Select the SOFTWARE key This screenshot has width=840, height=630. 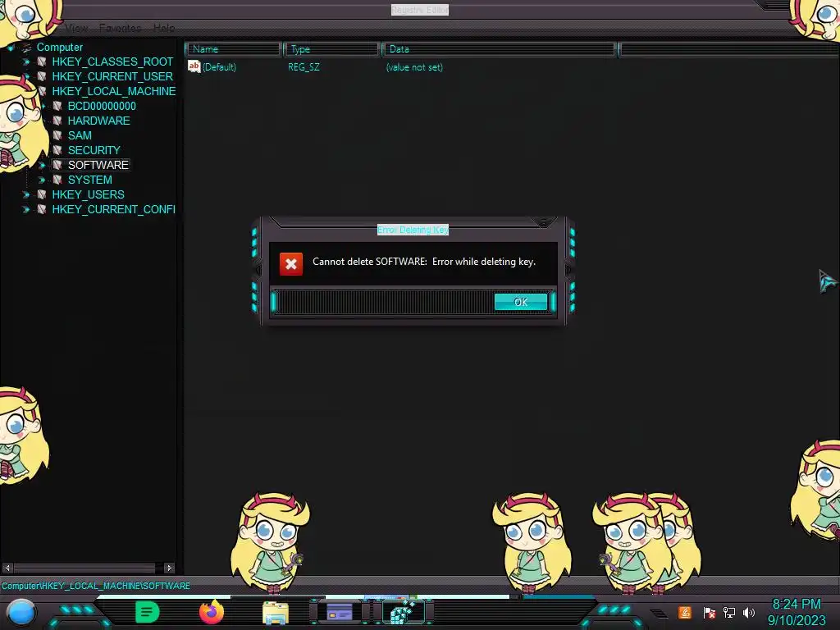click(x=98, y=165)
